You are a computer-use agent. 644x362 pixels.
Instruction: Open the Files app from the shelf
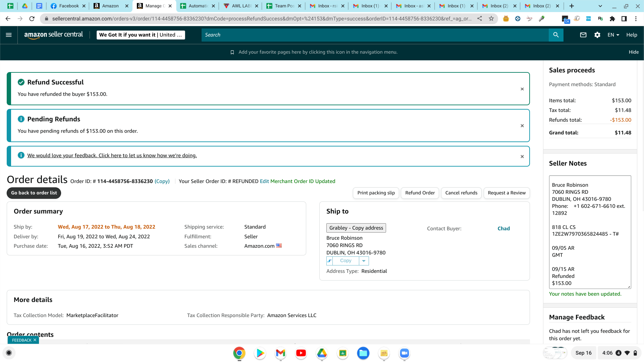pyautogui.click(x=363, y=353)
